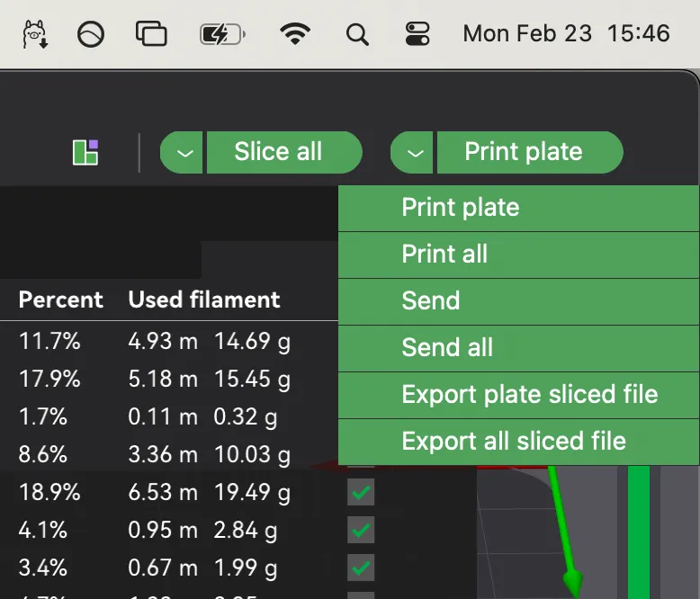Click the Slice all button
The height and width of the screenshot is (599, 700).
click(x=284, y=152)
